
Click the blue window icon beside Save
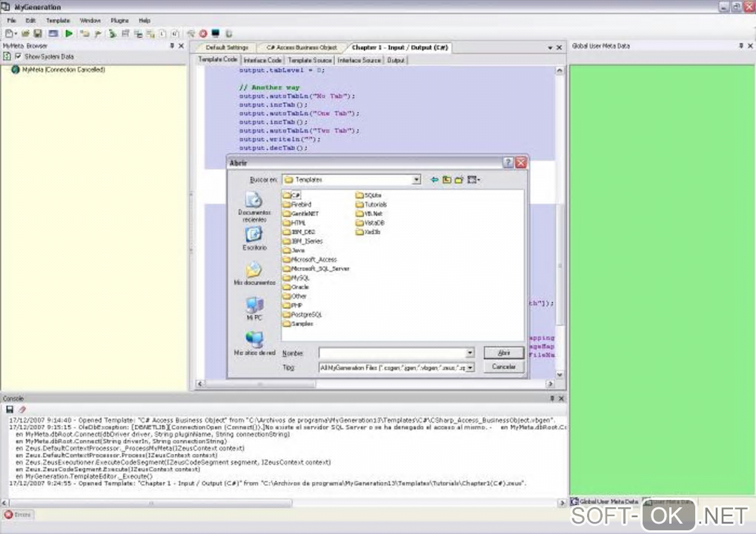53,33
